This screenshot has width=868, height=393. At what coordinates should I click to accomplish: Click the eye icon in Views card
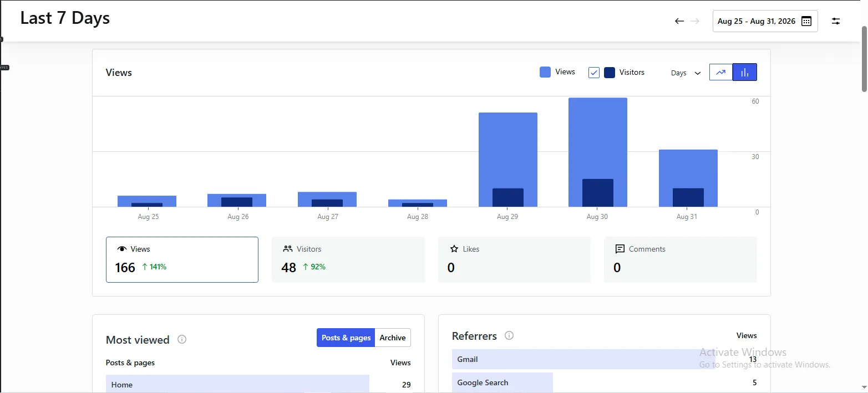click(122, 249)
